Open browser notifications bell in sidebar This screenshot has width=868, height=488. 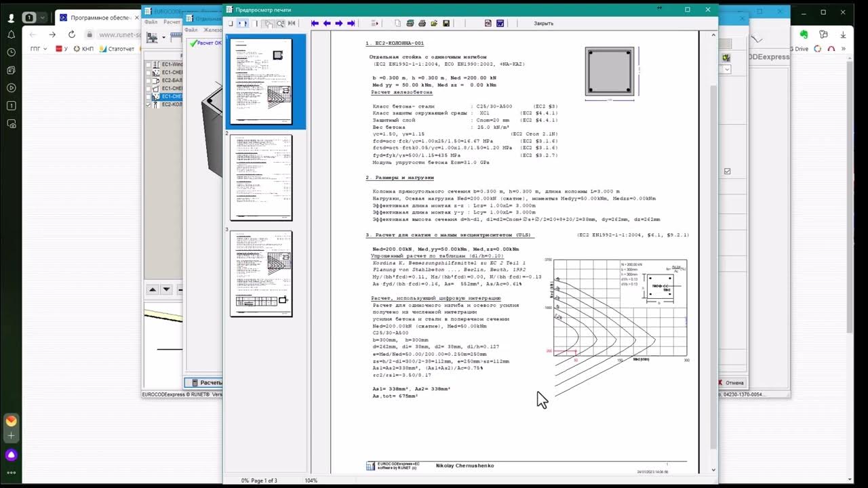11,35
